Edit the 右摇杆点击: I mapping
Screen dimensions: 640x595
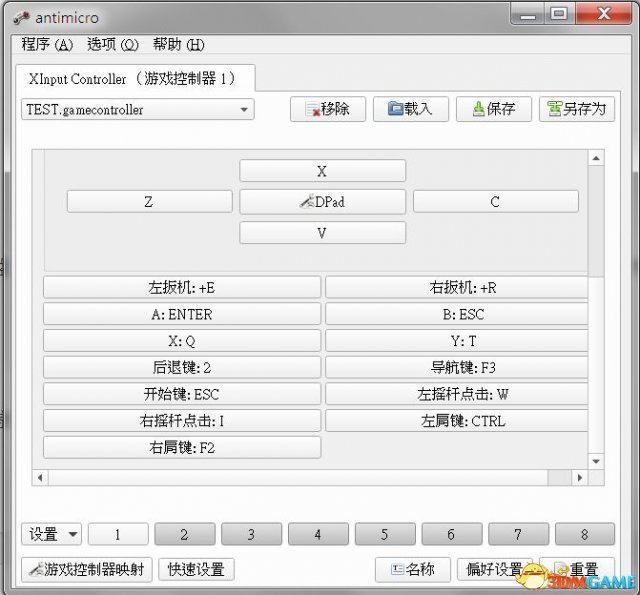click(x=182, y=421)
